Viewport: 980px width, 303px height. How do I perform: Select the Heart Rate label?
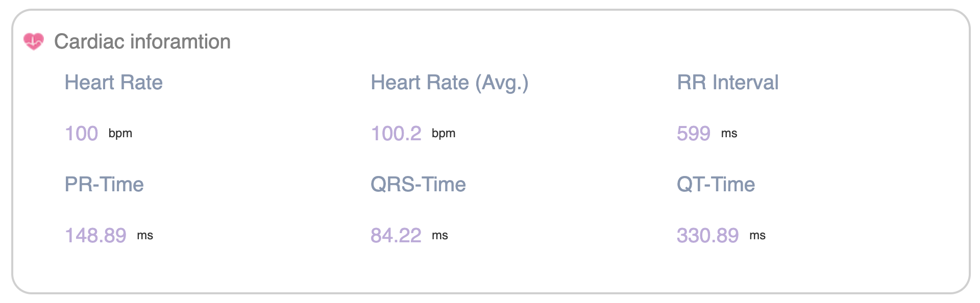(x=113, y=82)
